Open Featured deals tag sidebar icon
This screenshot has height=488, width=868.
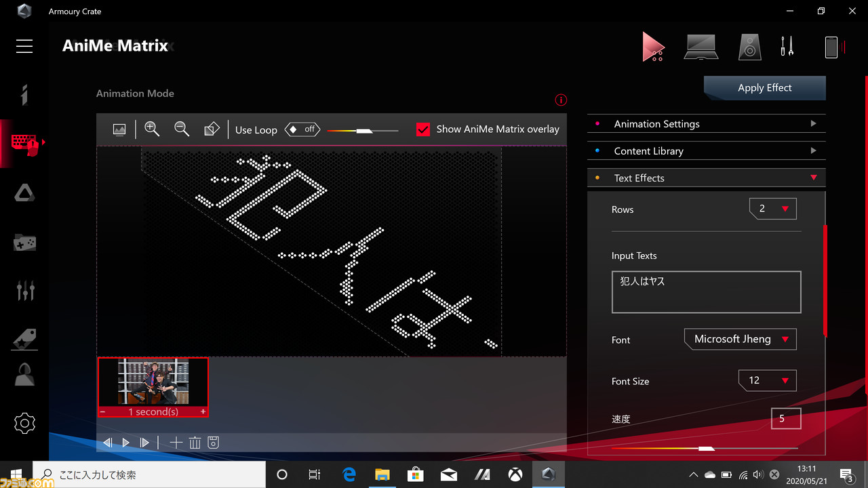click(24, 339)
